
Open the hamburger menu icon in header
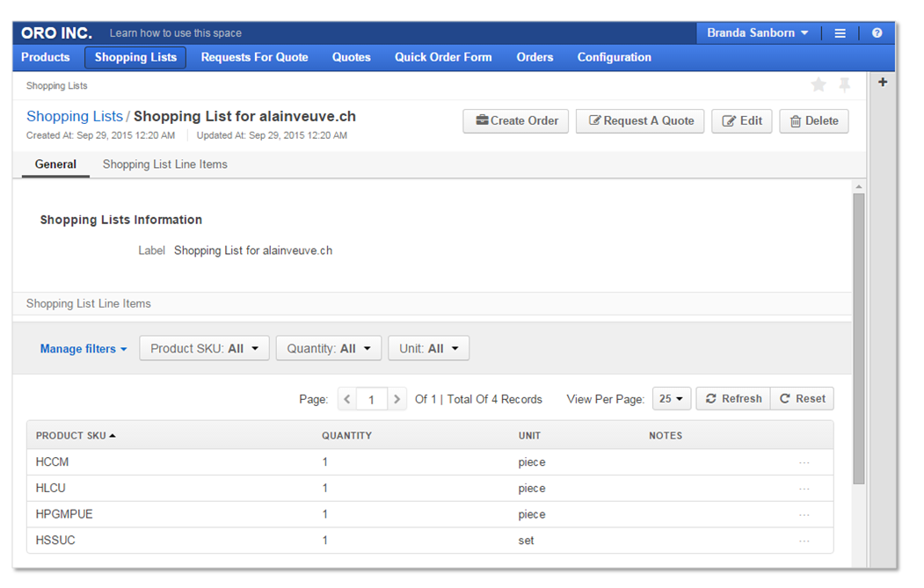pos(840,33)
